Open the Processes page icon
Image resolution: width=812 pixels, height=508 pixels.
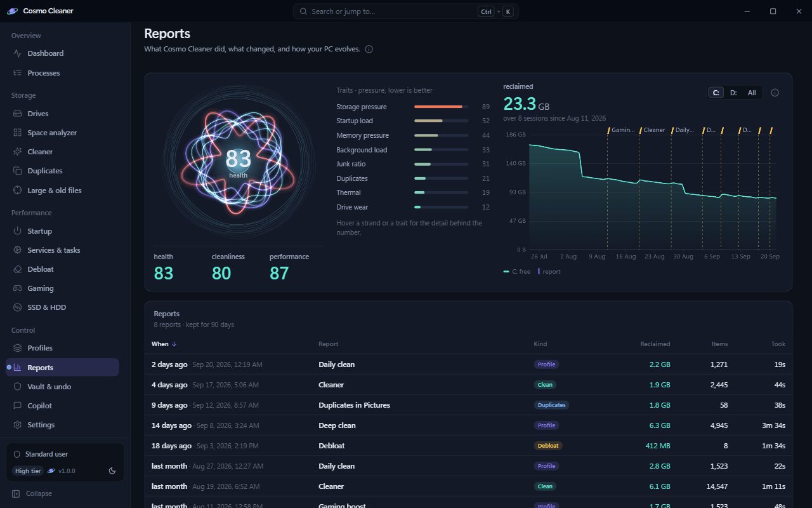coord(17,73)
